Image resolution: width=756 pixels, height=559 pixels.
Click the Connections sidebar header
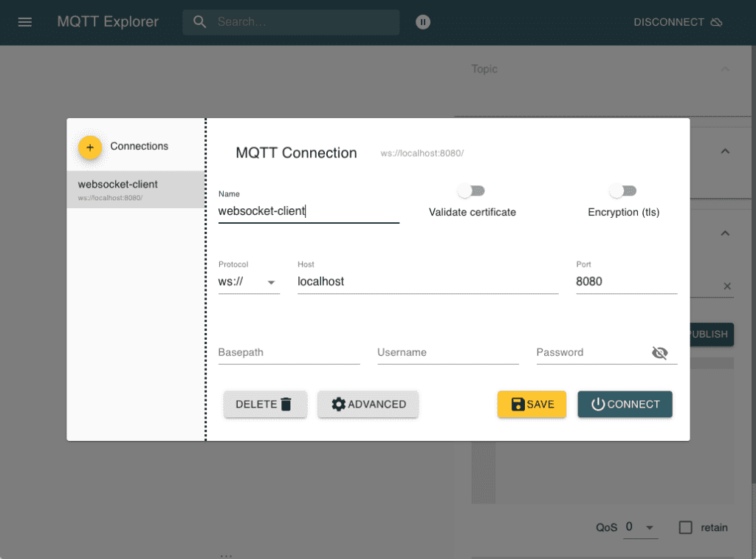[139, 146]
